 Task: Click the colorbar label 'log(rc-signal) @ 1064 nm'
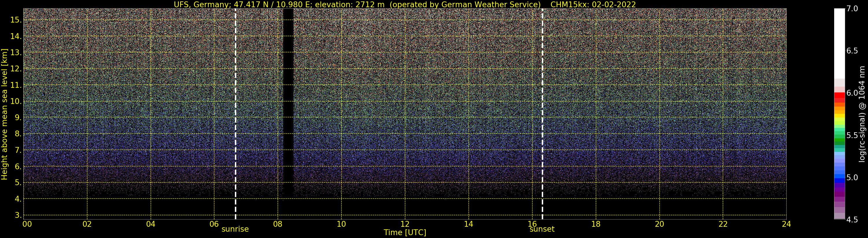pos(862,114)
